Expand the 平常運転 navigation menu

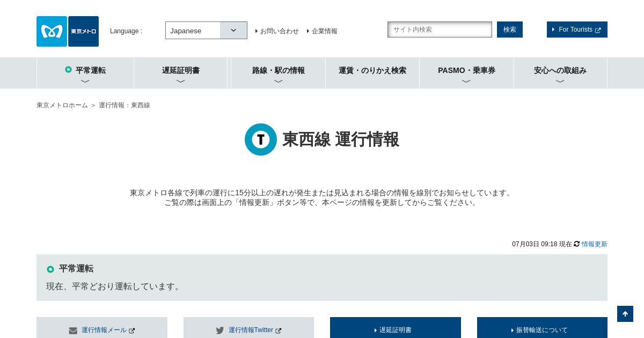tap(85, 73)
